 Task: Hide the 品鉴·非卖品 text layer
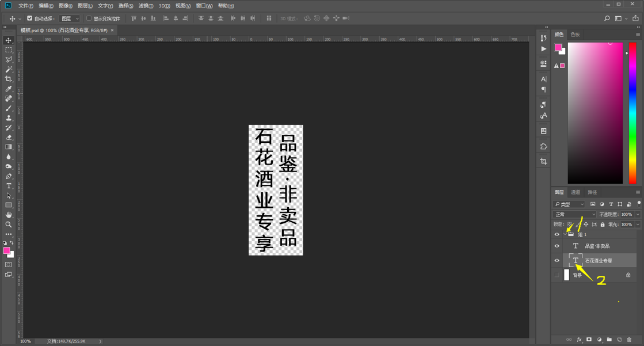557,246
